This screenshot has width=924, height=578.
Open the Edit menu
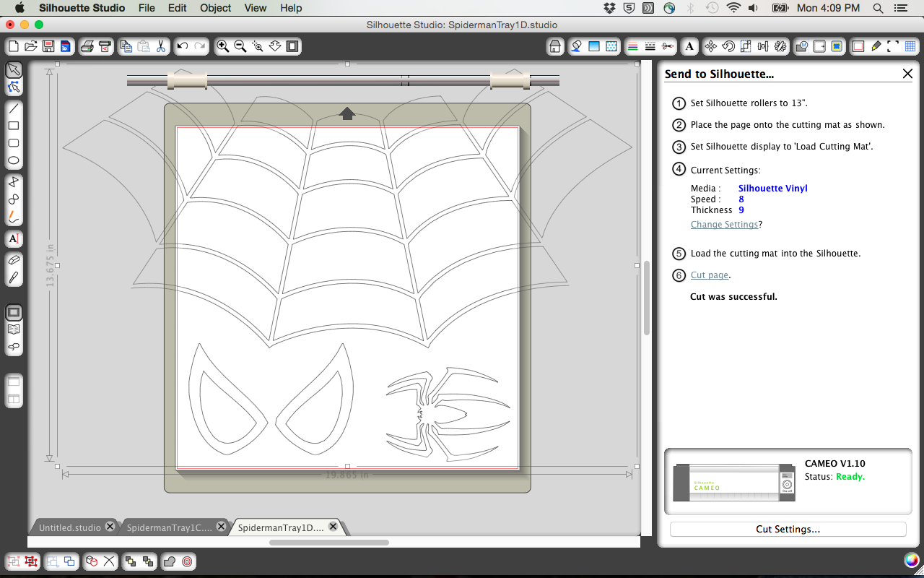(x=178, y=8)
